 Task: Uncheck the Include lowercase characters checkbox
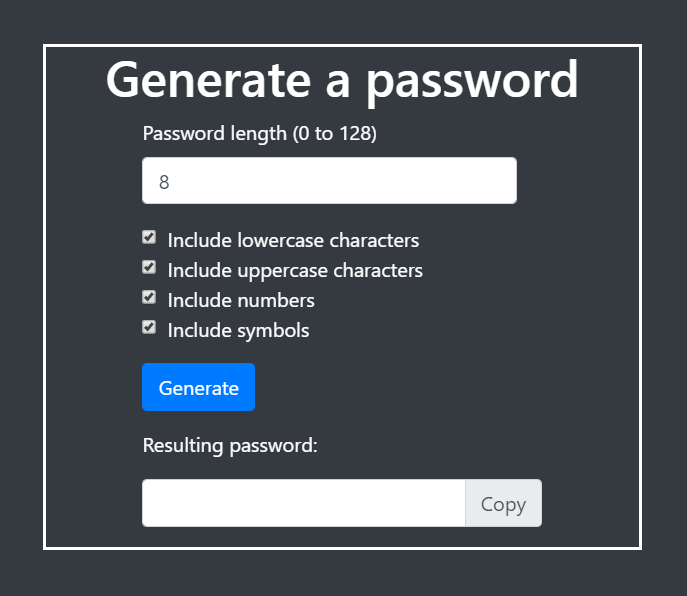point(149,237)
